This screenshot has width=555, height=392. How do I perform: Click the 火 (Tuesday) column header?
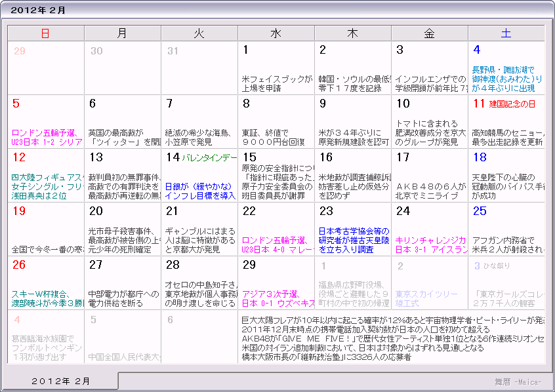[x=199, y=33]
